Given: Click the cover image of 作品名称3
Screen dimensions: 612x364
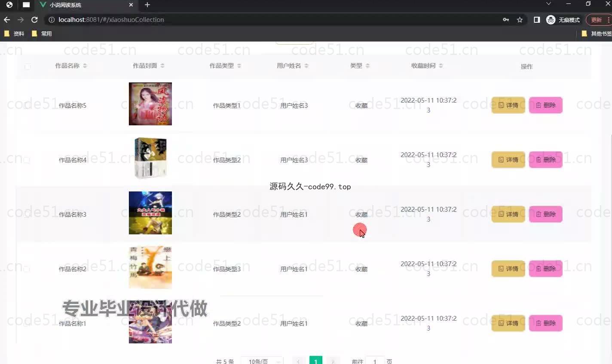Looking at the screenshot, I should point(150,213).
